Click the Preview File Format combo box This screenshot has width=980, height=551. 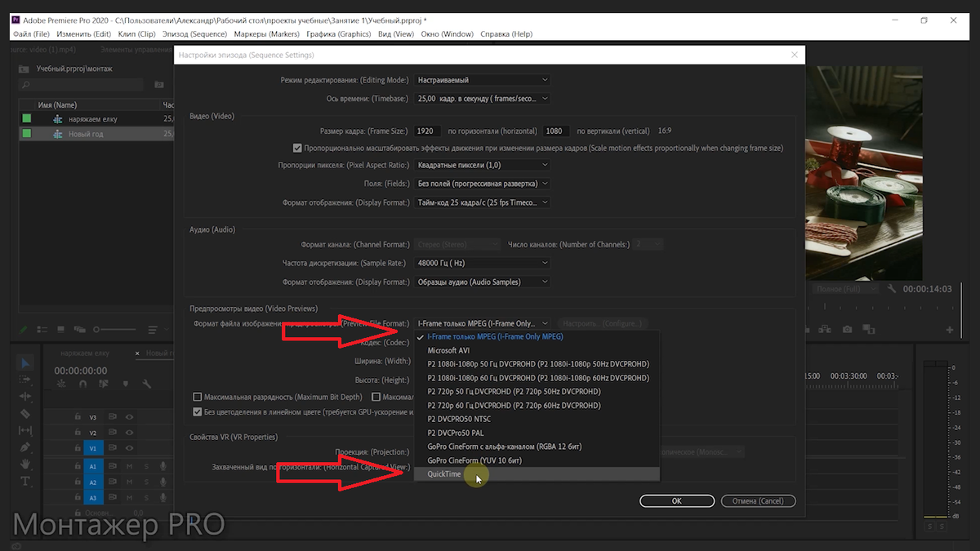point(482,323)
